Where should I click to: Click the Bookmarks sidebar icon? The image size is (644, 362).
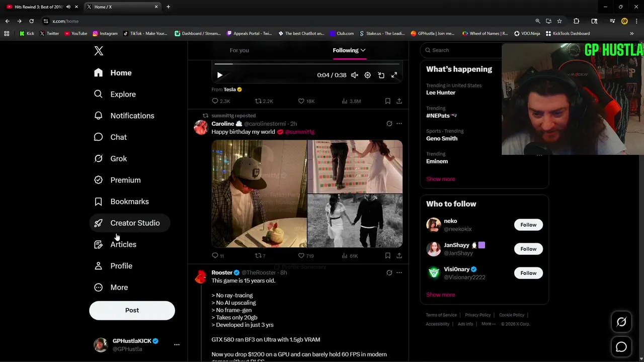click(99, 202)
